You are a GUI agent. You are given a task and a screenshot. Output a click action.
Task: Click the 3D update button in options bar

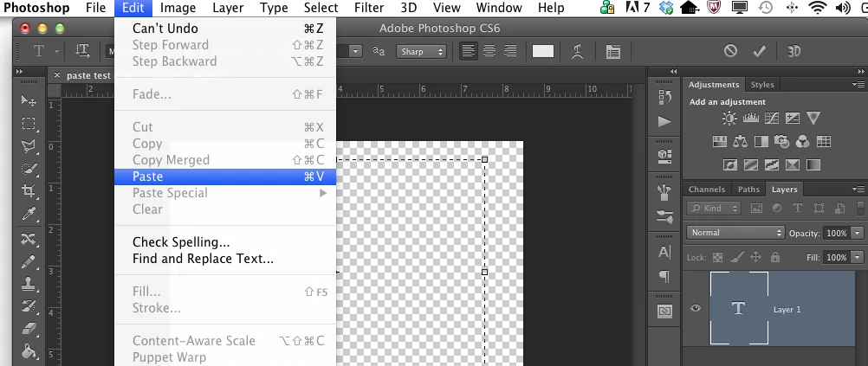coord(794,51)
